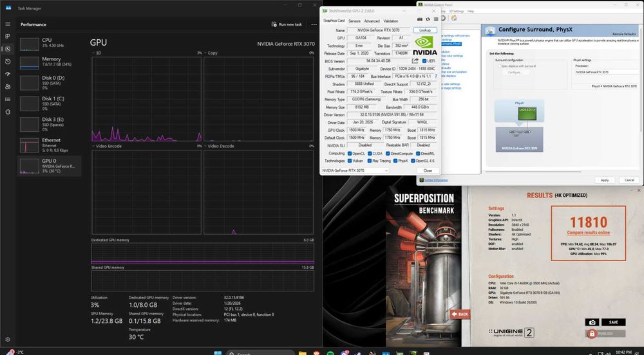644x355 pixels.
Task: Open Video Decode graph dropdown in Task Manager
Action: [219, 146]
